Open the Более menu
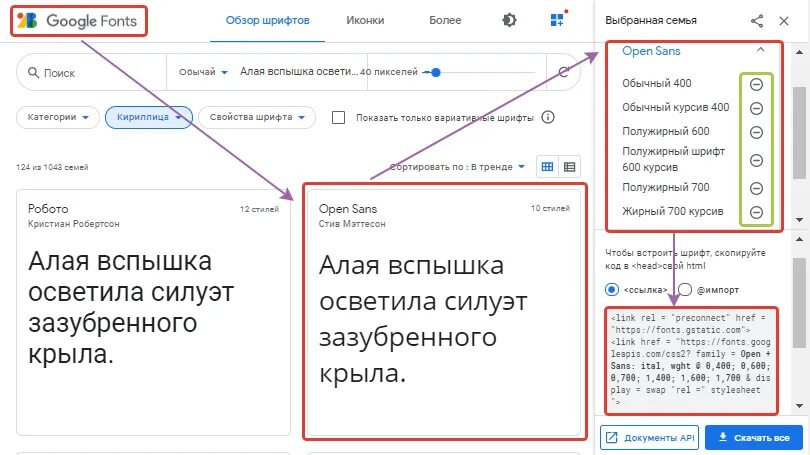The image size is (810, 455). (x=445, y=21)
